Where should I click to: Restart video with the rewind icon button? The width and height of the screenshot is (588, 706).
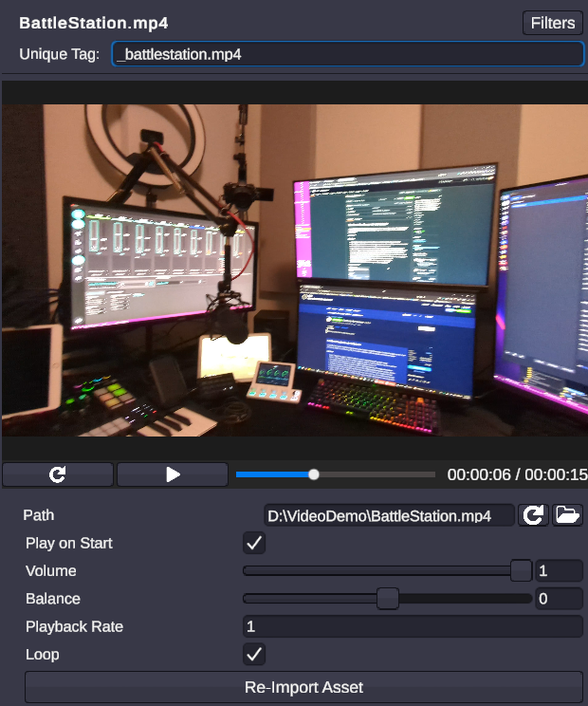[58, 474]
